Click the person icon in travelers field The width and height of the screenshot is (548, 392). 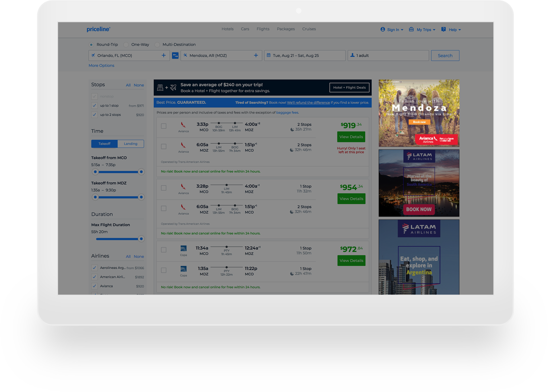352,55
